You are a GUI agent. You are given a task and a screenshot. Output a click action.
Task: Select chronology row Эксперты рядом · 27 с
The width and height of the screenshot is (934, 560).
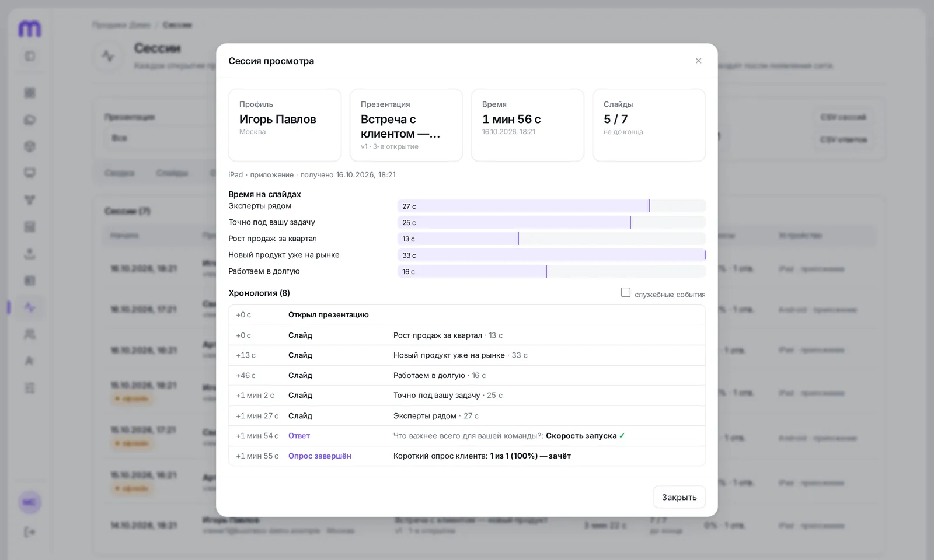pyautogui.click(x=467, y=416)
